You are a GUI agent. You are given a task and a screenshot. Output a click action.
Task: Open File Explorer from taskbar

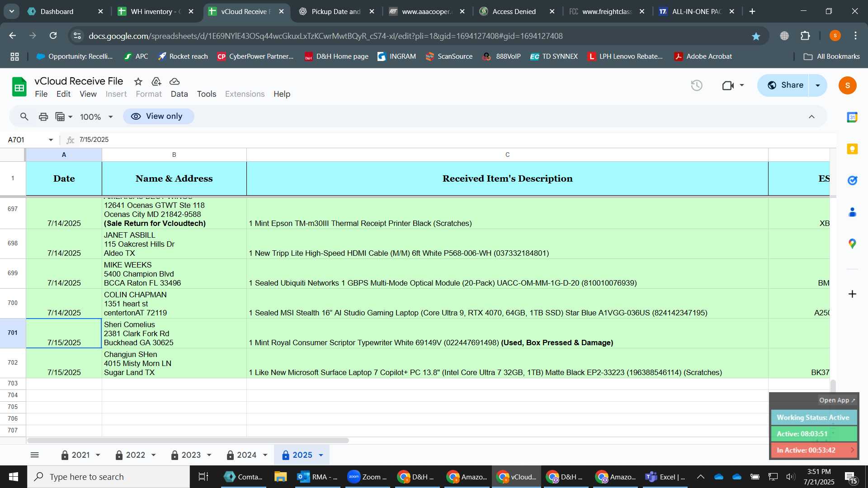(280, 477)
